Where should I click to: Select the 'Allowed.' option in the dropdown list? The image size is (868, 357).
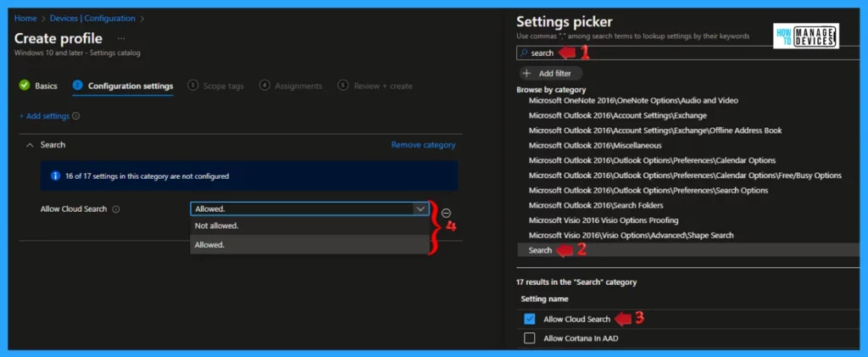309,244
